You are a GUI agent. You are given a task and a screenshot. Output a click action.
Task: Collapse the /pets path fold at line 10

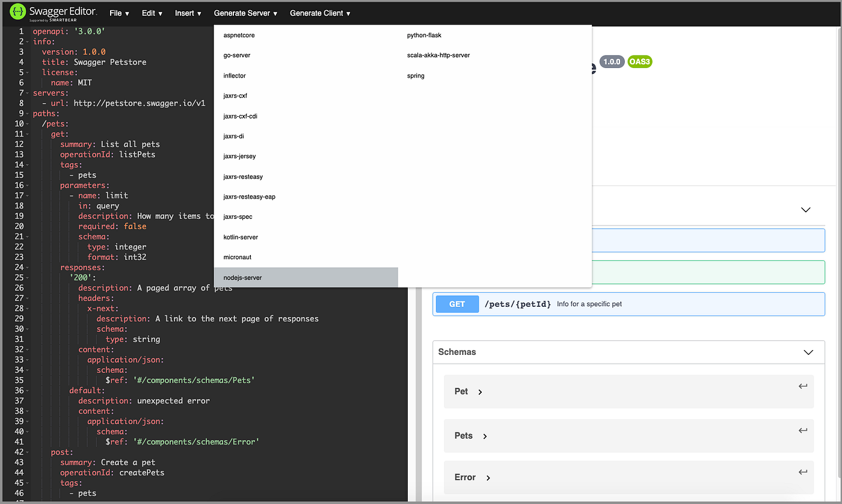(28, 123)
